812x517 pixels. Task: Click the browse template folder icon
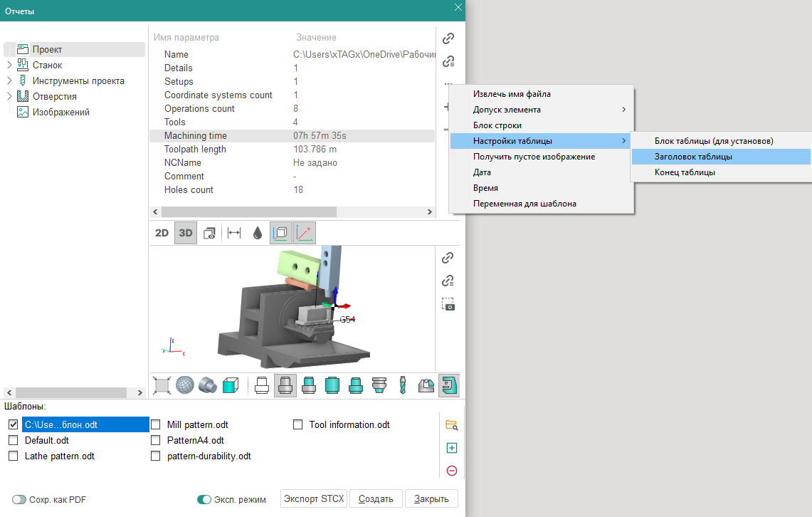click(451, 425)
